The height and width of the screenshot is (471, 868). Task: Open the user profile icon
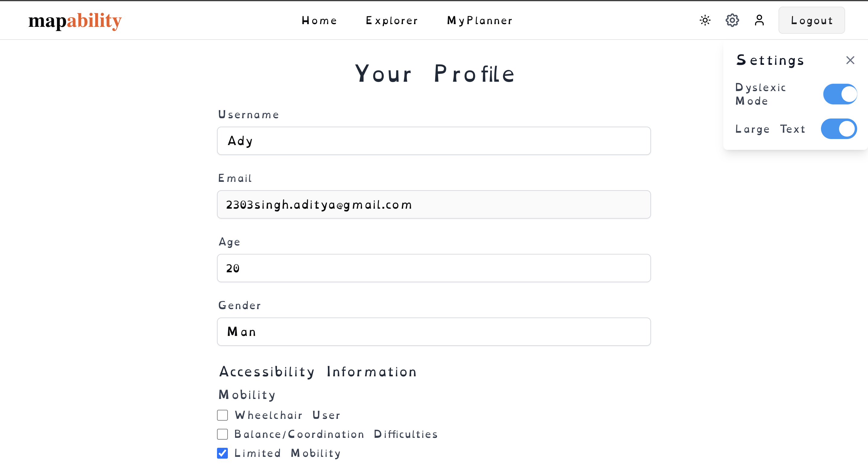tap(759, 20)
